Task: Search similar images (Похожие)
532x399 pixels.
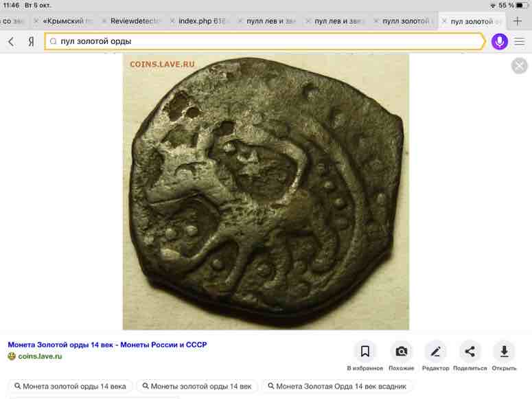Action: tap(401, 352)
